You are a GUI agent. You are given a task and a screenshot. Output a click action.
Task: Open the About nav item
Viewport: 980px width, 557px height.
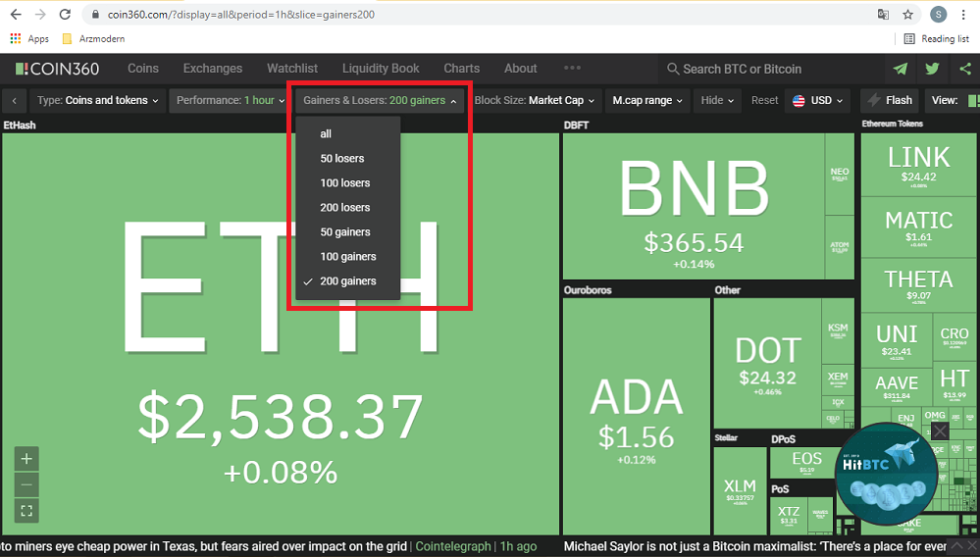pos(521,69)
